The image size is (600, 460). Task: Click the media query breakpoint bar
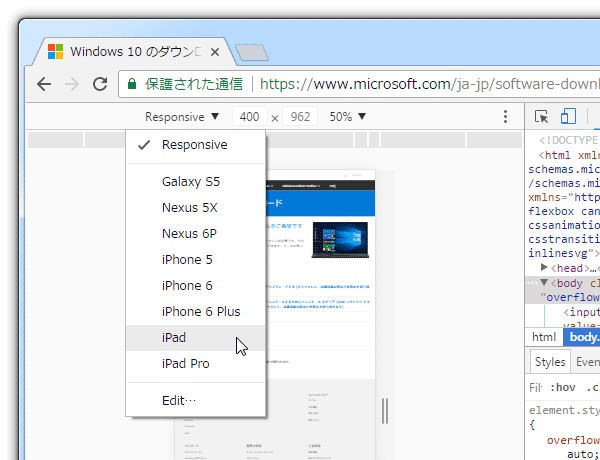[275, 140]
